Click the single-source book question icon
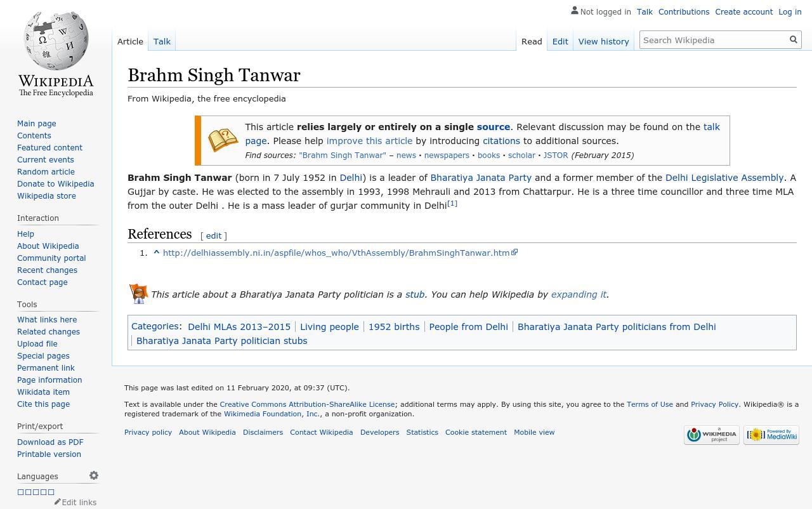Screen dimensions: 812x509 [x=223, y=140]
